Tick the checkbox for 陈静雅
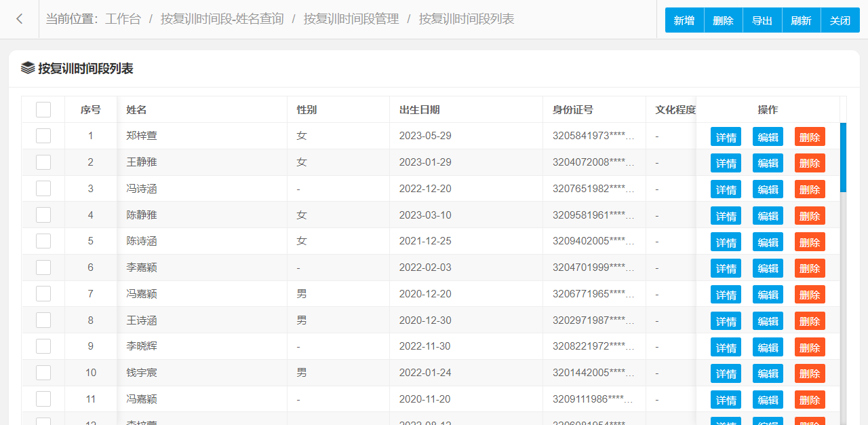 coord(43,215)
